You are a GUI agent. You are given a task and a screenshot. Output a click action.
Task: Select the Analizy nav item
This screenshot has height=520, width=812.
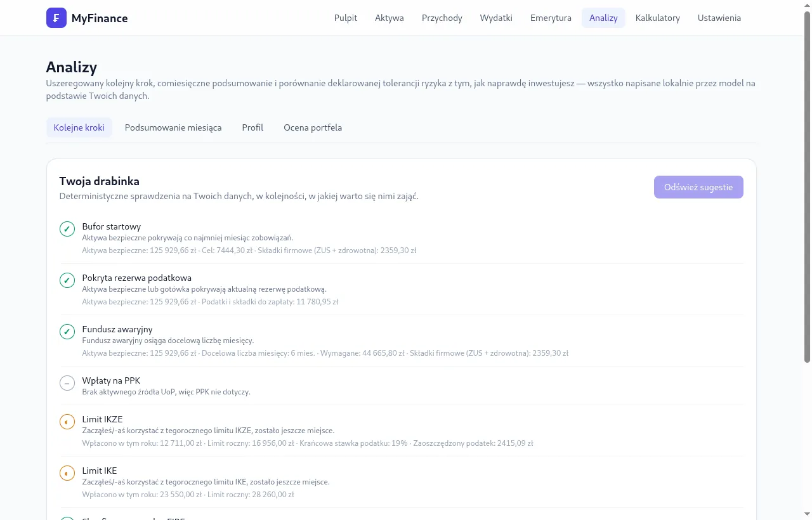[x=603, y=18]
